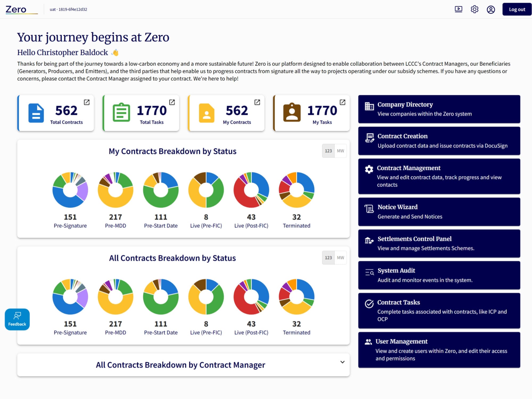Open external link icon on My Tasks card
The width and height of the screenshot is (532, 399).
click(x=343, y=102)
